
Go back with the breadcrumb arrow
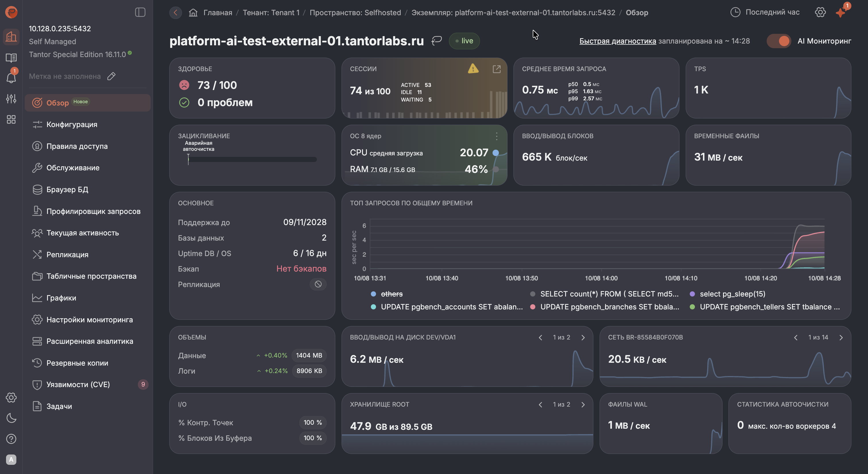point(176,13)
